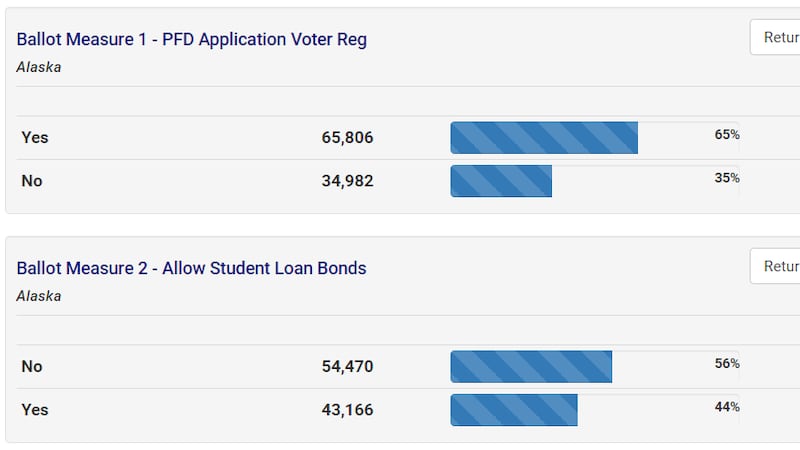
Task: Click the 44% percentage label
Action: 727,407
